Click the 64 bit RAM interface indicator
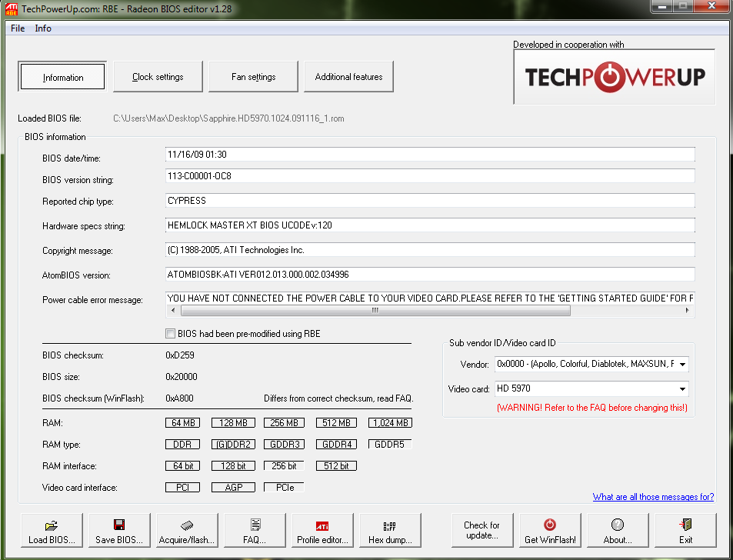 [x=183, y=465]
